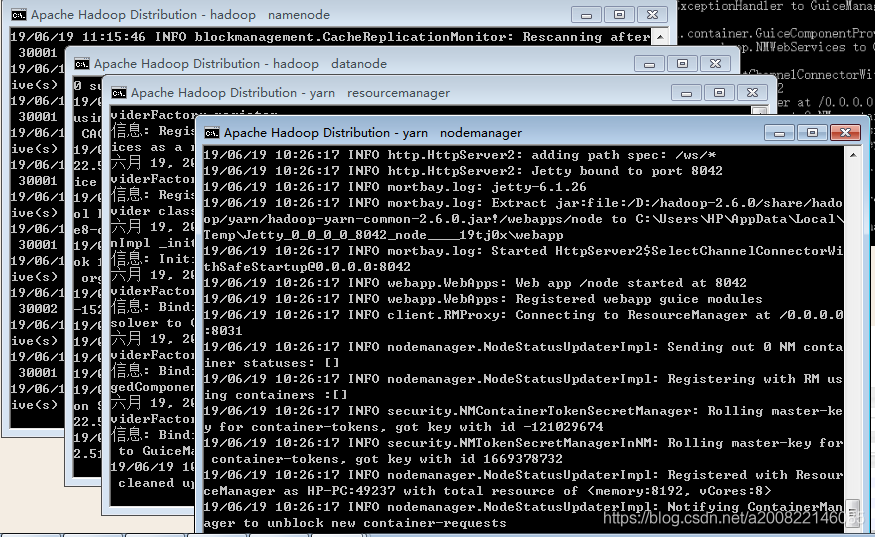Click the 'nImpl _init' line in resourcemanager
The width and height of the screenshot is (875, 537).
(x=152, y=243)
